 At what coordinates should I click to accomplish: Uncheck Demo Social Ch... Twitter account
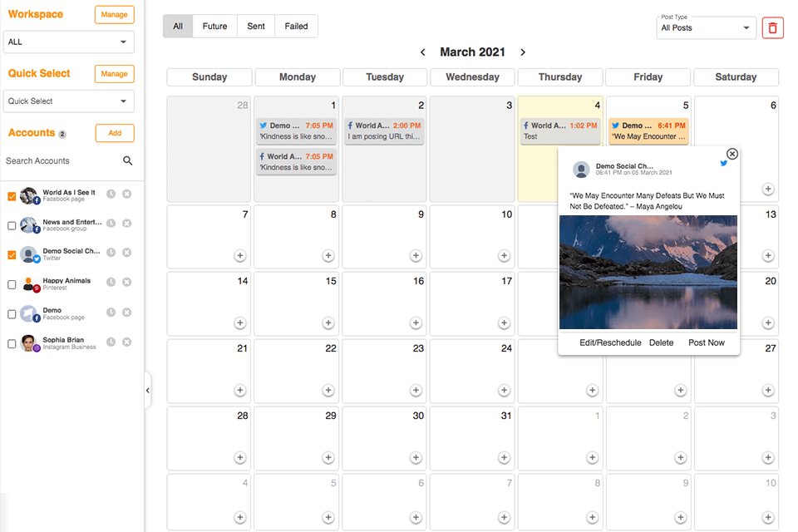point(12,255)
